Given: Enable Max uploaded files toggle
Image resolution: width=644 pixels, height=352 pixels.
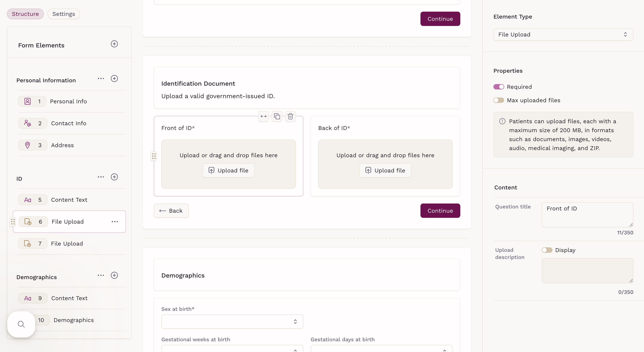Looking at the screenshot, I should [499, 100].
